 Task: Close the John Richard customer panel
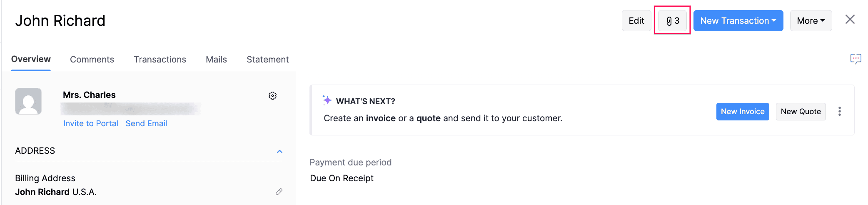click(x=850, y=20)
